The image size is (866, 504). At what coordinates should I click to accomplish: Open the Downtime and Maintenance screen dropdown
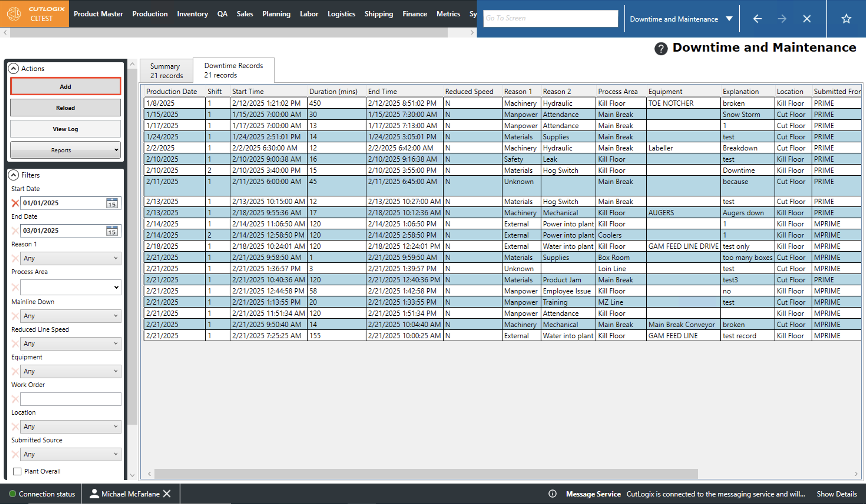pos(729,19)
